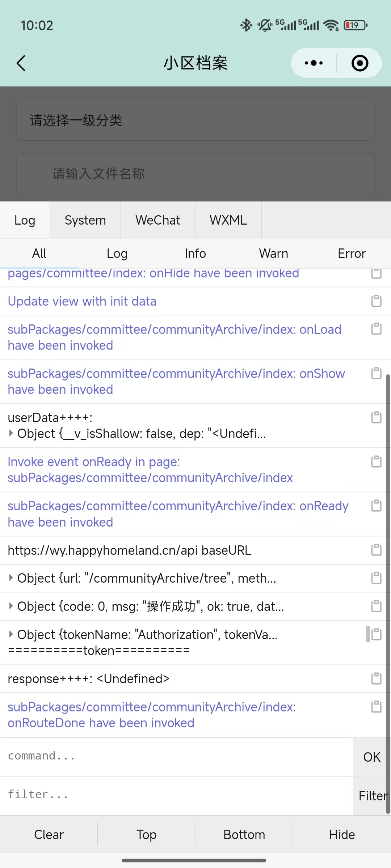Viewport: 391px width, 868px height.
Task: Click the vertical scrollbar on the right
Action: pyautogui.click(x=388, y=542)
